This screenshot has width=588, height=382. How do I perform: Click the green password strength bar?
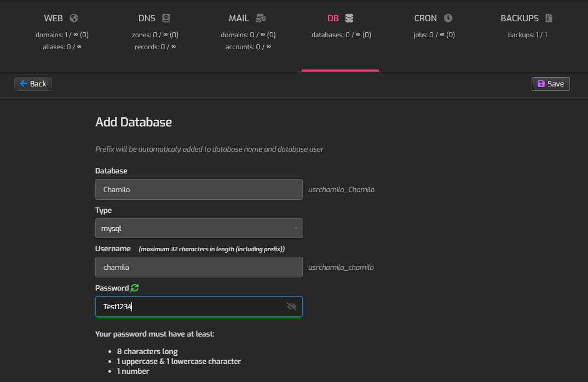(x=199, y=317)
